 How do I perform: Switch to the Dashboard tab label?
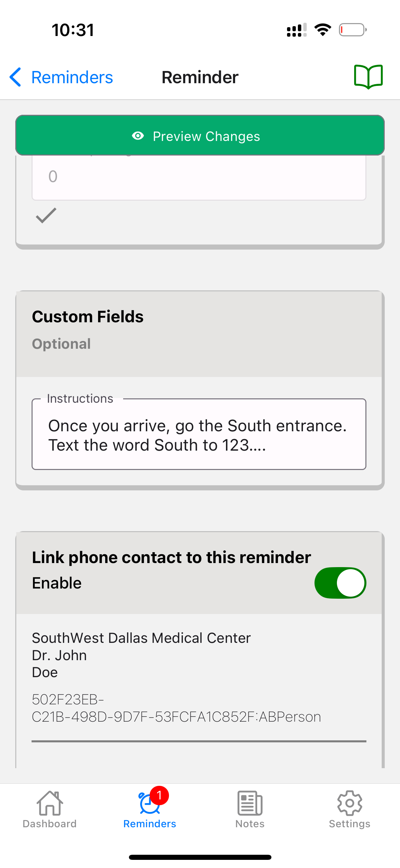[50, 824]
